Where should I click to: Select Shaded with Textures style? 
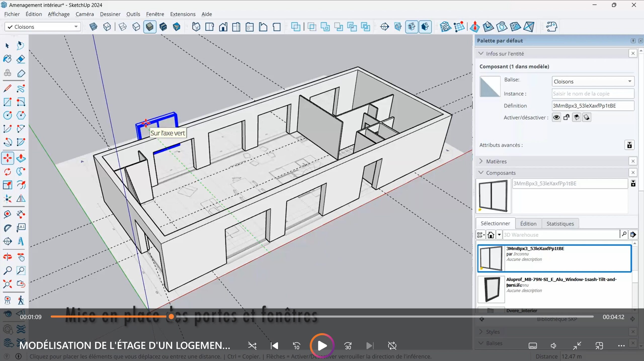163,27
